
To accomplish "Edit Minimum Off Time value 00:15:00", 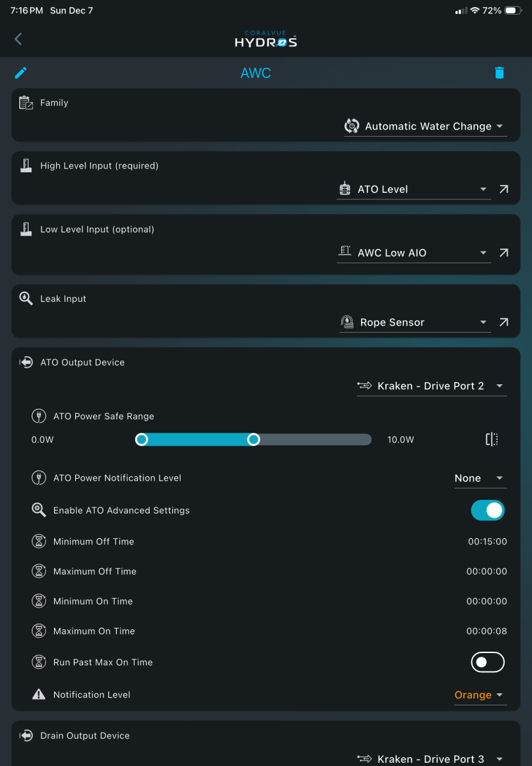I will [x=487, y=541].
